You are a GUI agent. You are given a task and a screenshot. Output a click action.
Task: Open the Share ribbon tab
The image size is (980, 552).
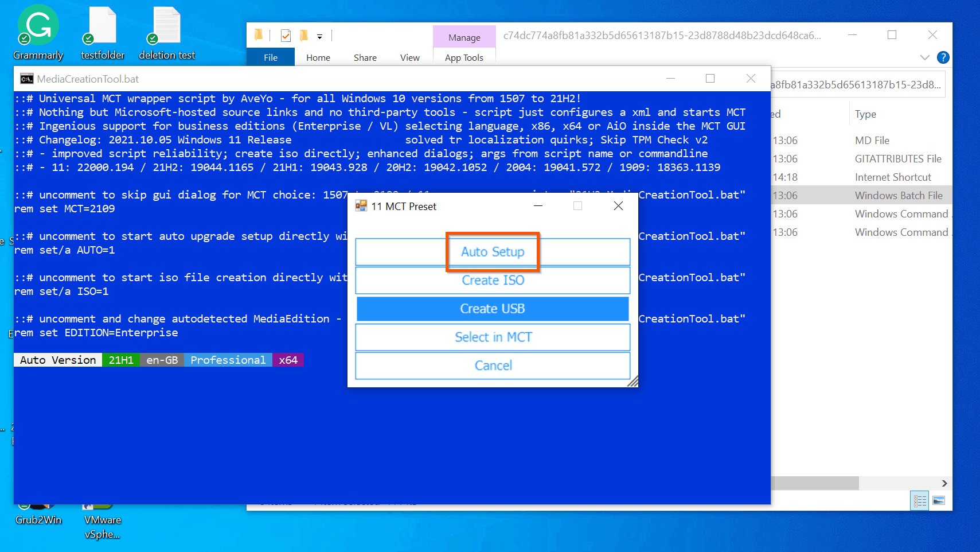[365, 57]
